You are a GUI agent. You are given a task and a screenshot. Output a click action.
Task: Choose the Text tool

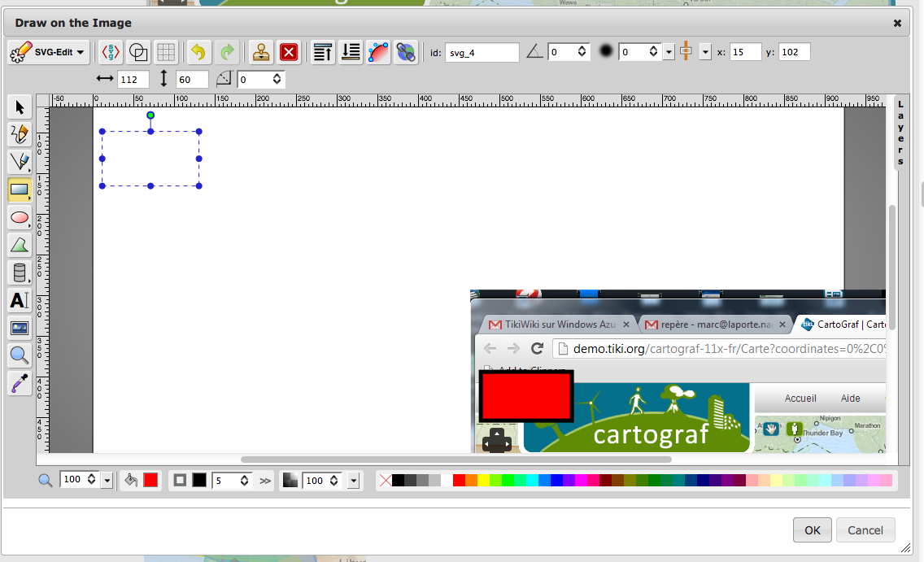(x=20, y=300)
